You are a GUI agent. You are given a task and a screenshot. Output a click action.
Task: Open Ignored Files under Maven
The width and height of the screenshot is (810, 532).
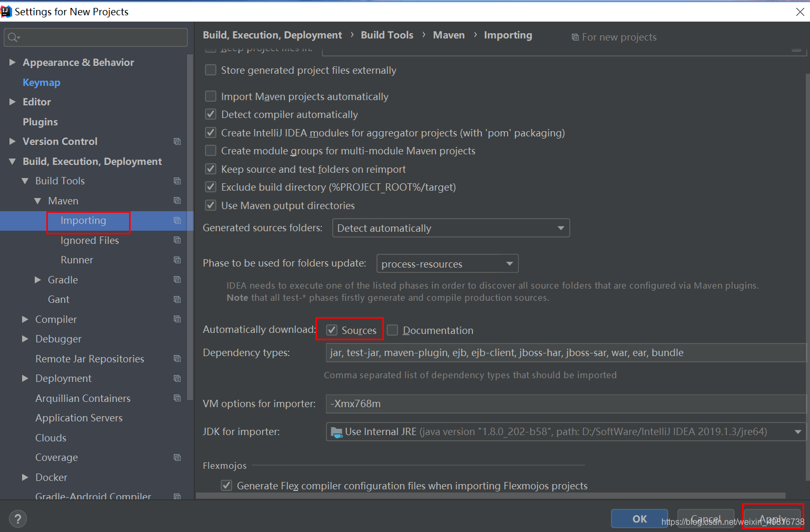coord(90,240)
